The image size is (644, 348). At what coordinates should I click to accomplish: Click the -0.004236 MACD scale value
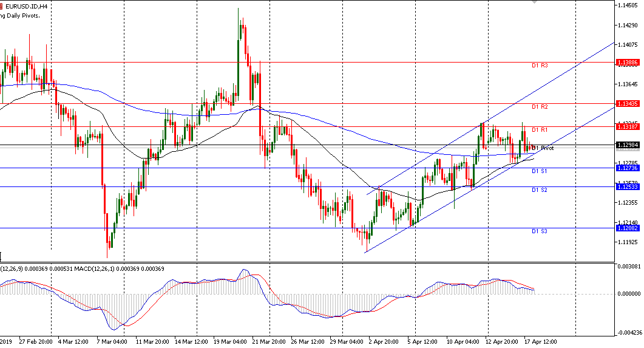628,332
